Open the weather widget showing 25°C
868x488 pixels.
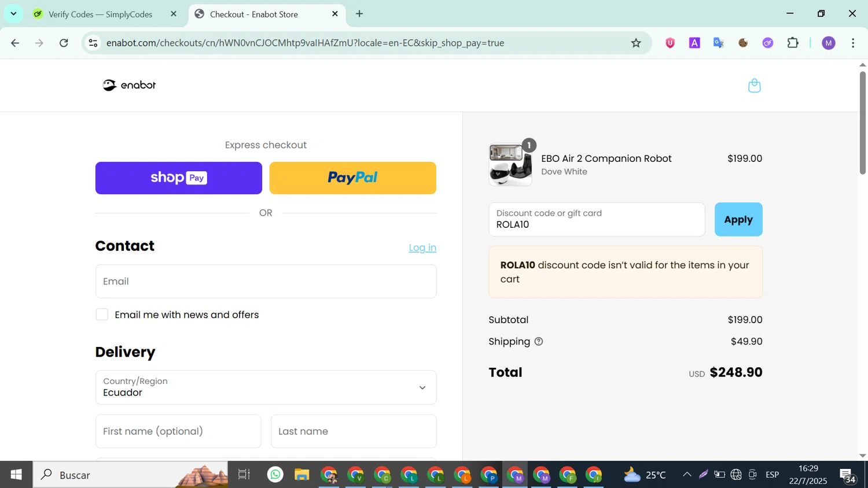[645, 475]
